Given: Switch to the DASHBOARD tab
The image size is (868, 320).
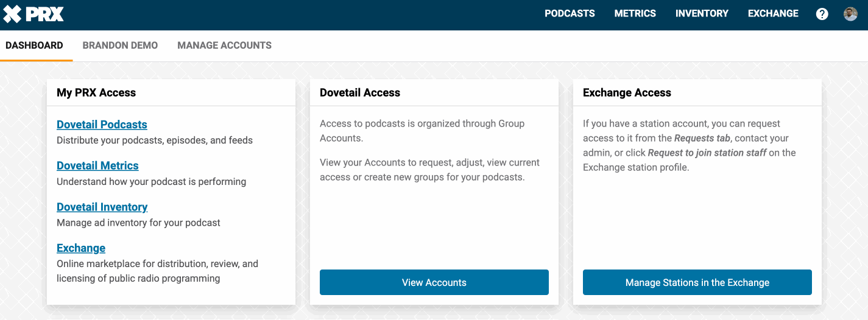Looking at the screenshot, I should 34,46.
